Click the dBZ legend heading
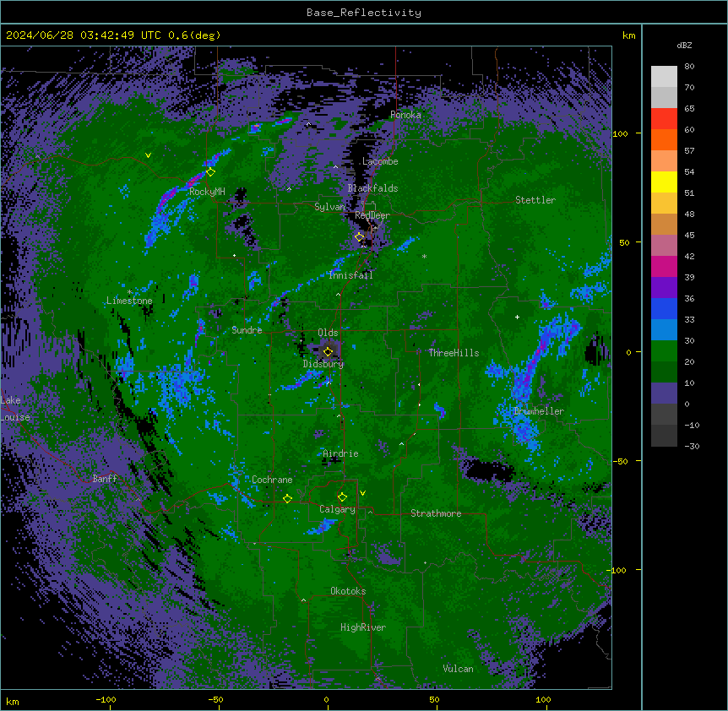The height and width of the screenshot is (711, 728). coord(684,46)
